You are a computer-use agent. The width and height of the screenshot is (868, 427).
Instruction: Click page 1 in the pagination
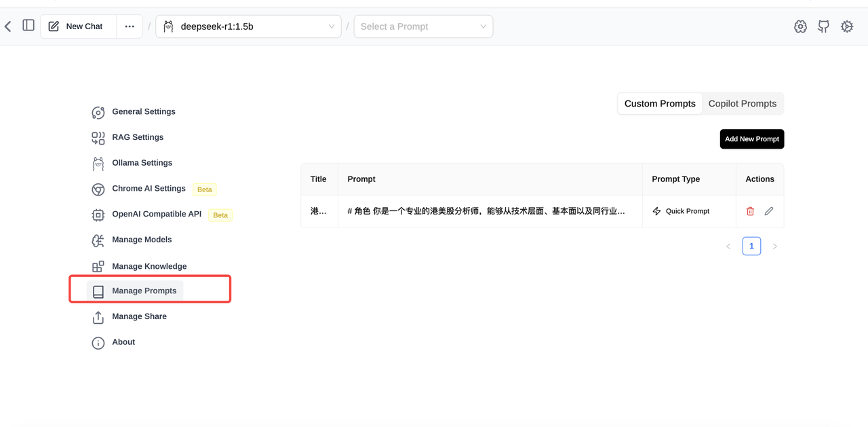click(x=751, y=246)
